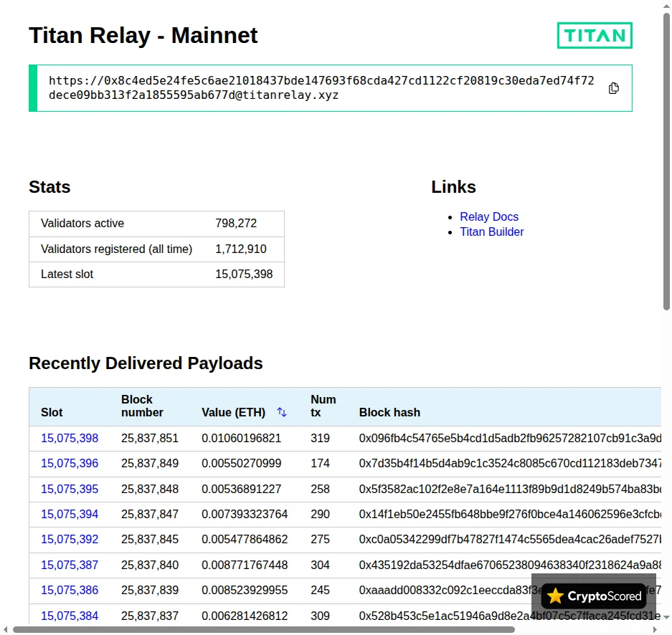Open the Titan Builder link
672x635 pixels.
coord(491,231)
